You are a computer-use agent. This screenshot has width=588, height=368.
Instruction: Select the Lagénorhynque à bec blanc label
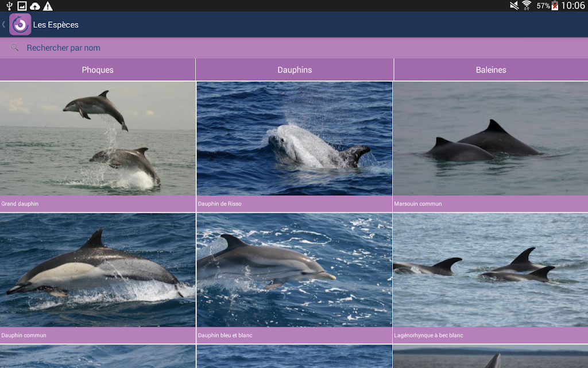click(428, 335)
